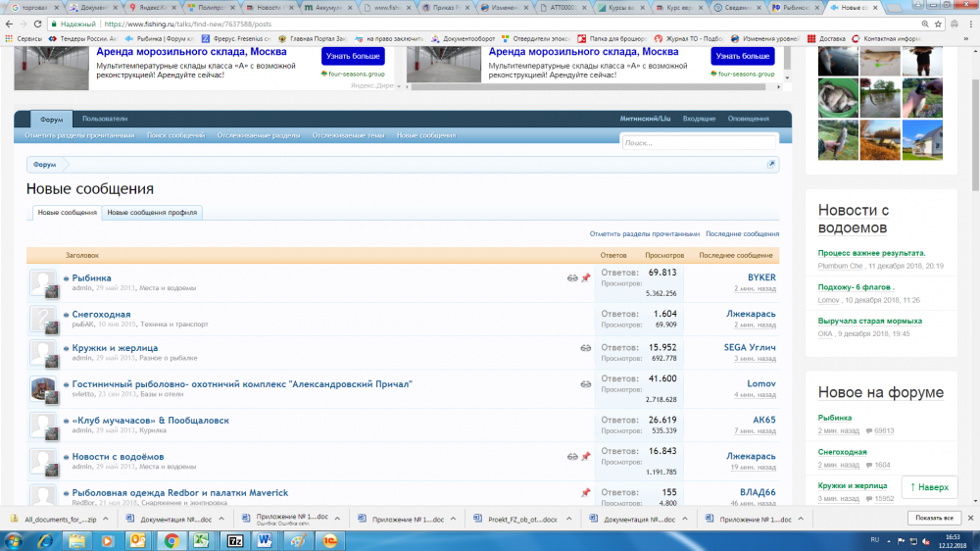The height and width of the screenshot is (551, 980).
Task: Select Отслеживаемые темы in the forum submenu
Action: [348, 135]
